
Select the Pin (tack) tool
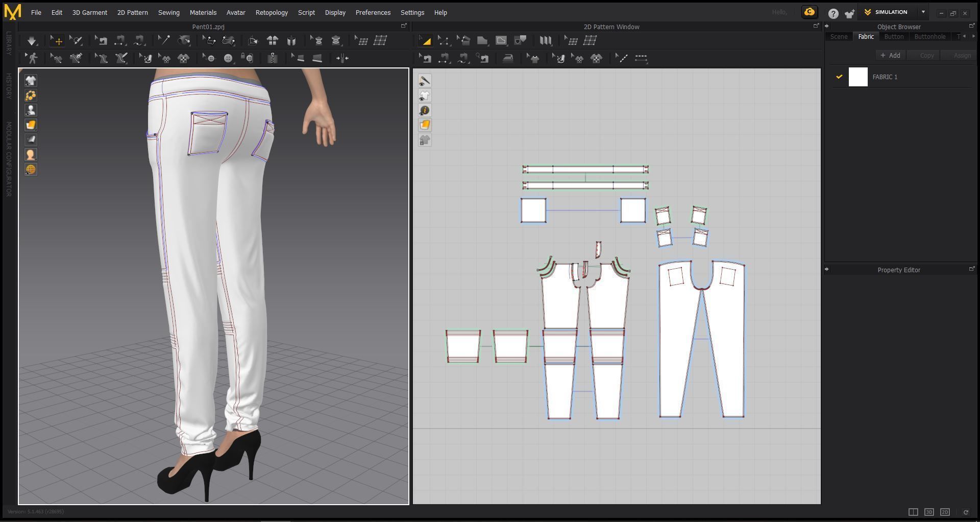point(164,41)
